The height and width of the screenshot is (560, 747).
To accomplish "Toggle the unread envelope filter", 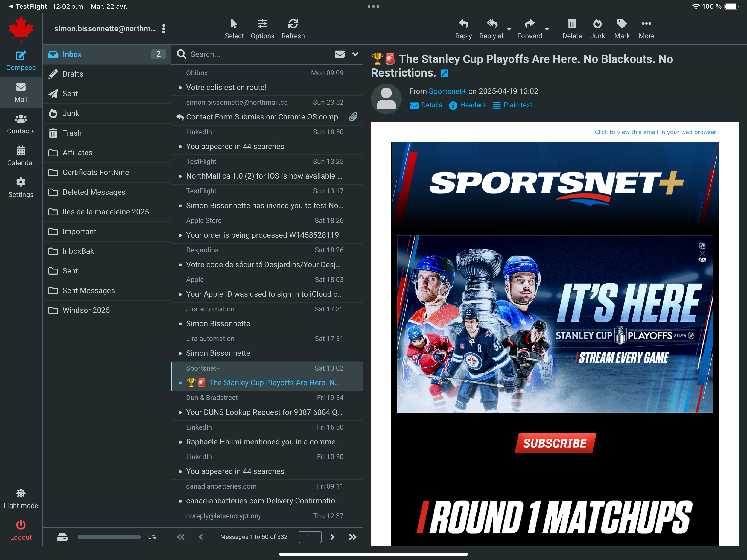I will pyautogui.click(x=340, y=54).
